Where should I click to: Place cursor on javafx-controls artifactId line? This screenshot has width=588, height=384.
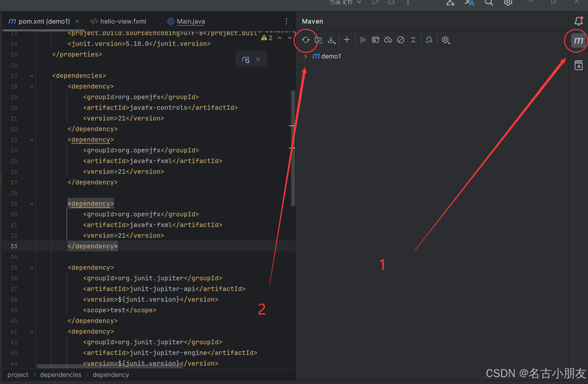click(160, 108)
